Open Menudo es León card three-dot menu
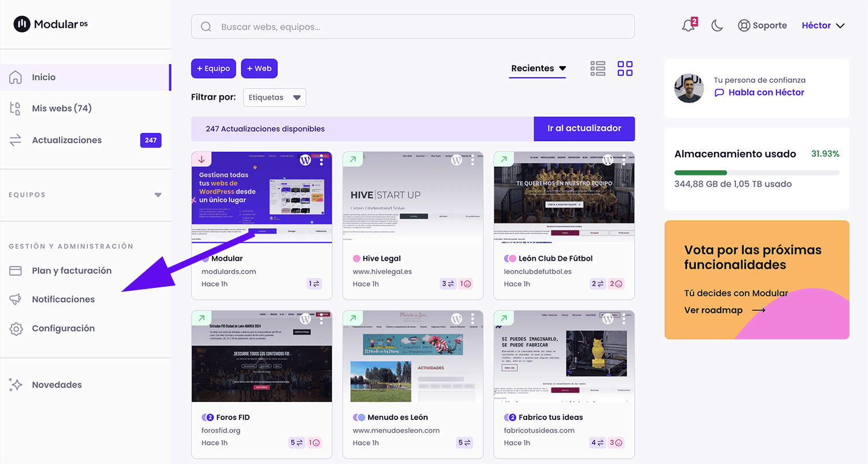The width and height of the screenshot is (868, 464). point(473,319)
